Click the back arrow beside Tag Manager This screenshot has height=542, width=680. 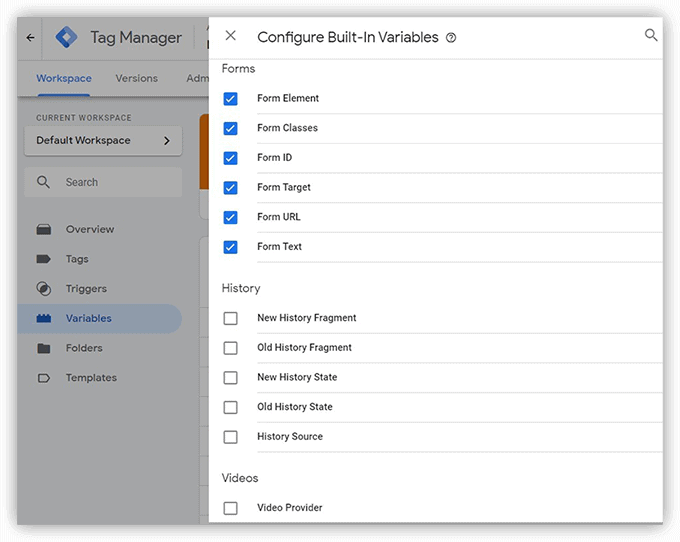[30, 38]
